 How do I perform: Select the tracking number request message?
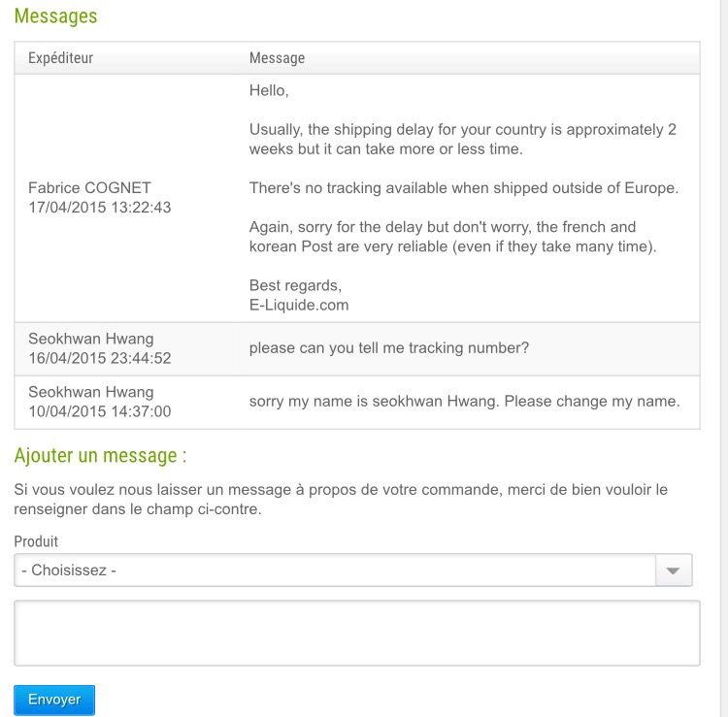pos(388,348)
